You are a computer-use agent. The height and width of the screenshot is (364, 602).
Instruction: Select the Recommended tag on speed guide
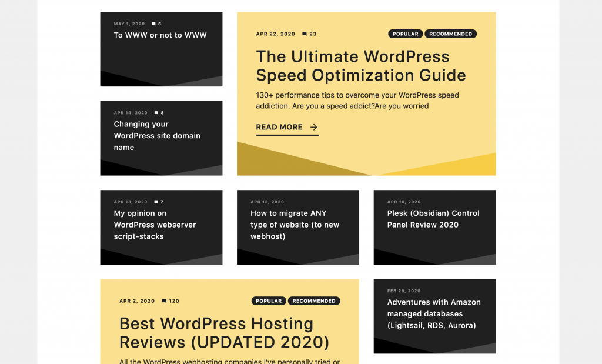tap(450, 34)
